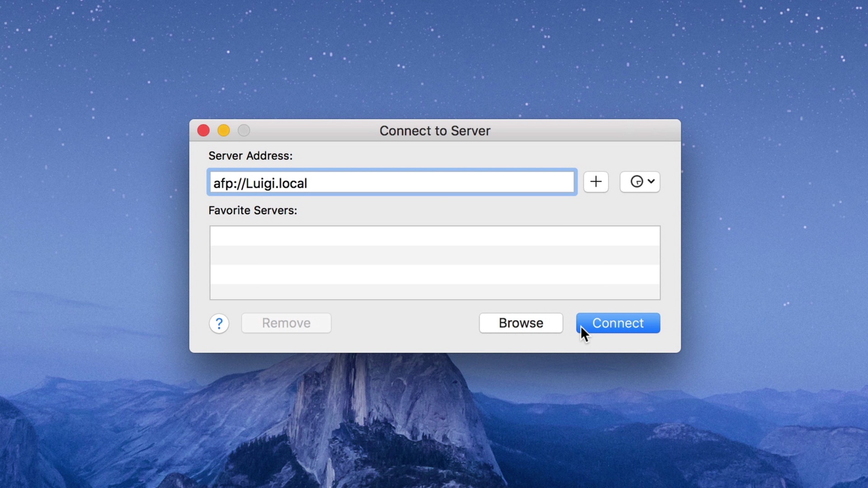Click inside the Server Address text field
The height and width of the screenshot is (488, 868).
[392, 182]
